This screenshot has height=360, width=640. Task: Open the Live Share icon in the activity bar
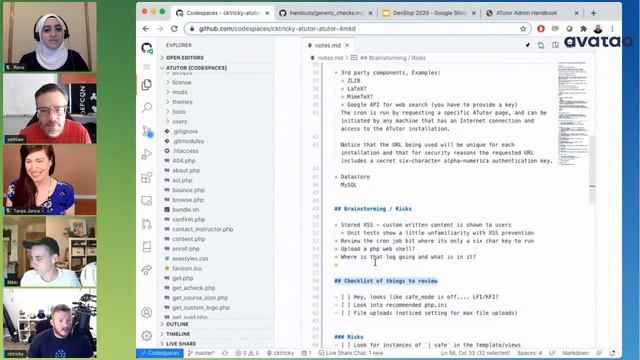[147, 270]
